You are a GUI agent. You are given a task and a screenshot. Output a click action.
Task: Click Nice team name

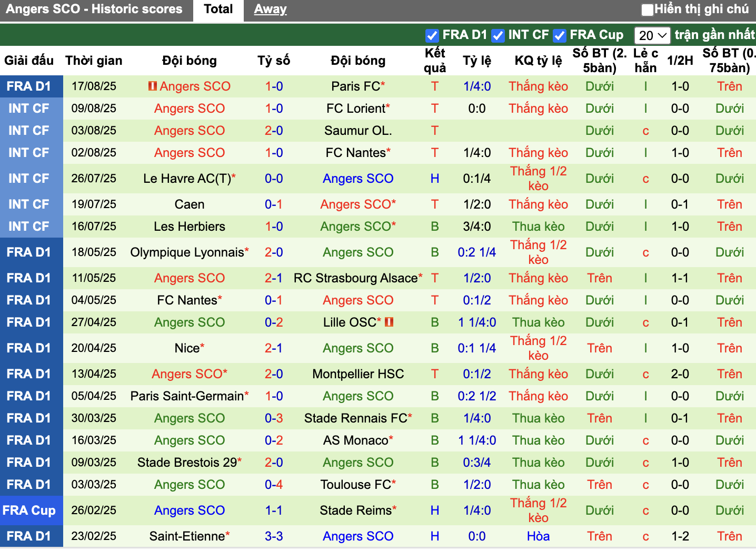(187, 348)
